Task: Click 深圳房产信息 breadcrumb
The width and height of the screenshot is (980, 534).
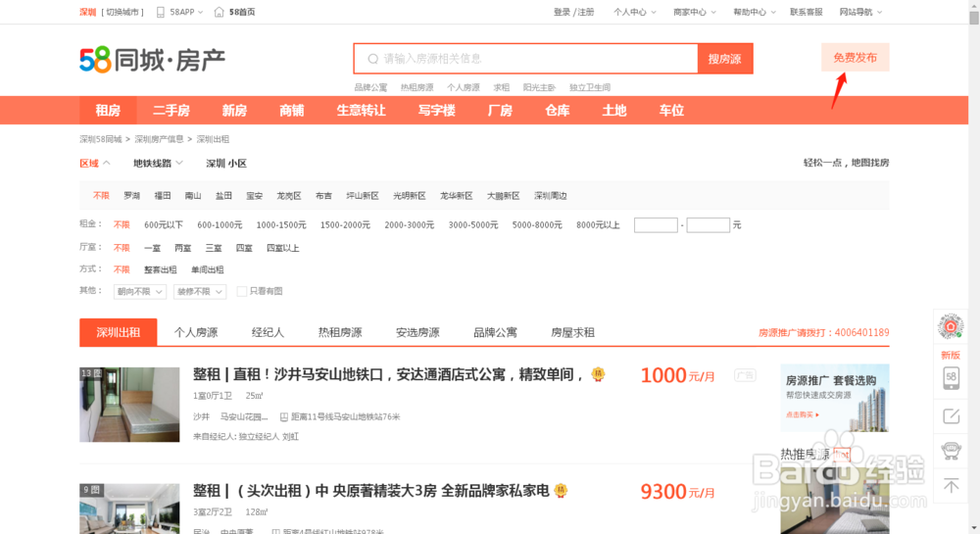Action: (x=159, y=139)
